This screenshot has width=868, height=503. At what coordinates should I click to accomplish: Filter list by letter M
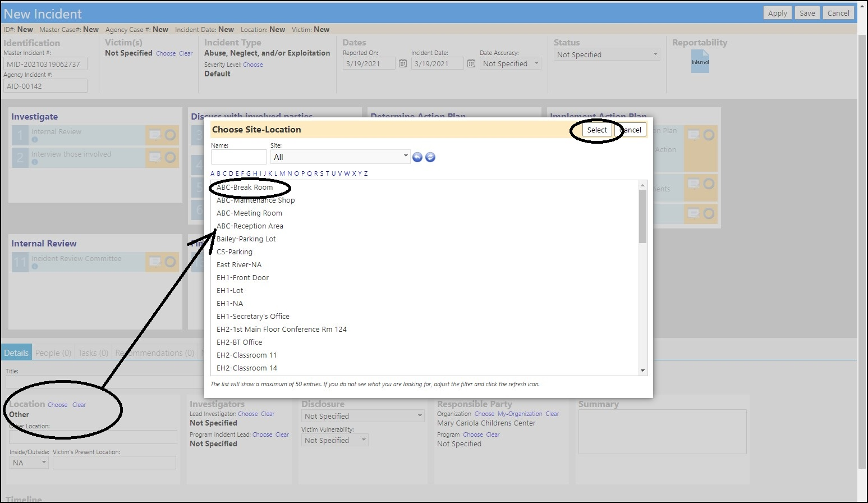282,173
